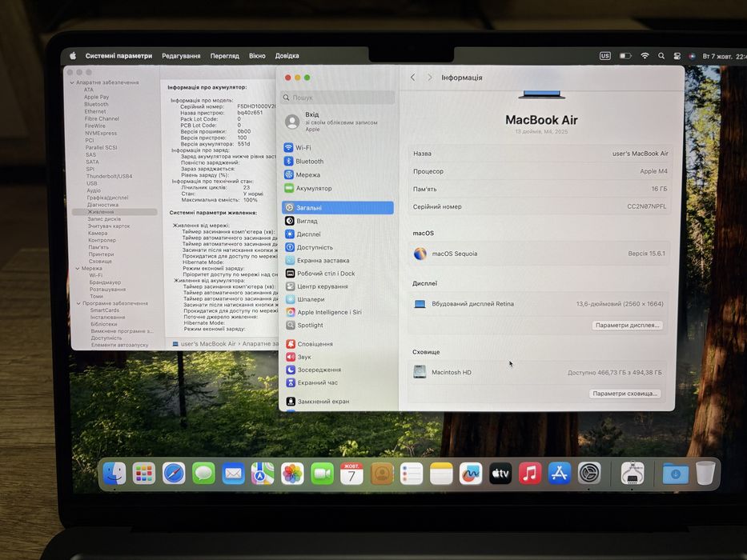Open the Редагування menu
Viewport: 747px width, 560px height.
181,56
